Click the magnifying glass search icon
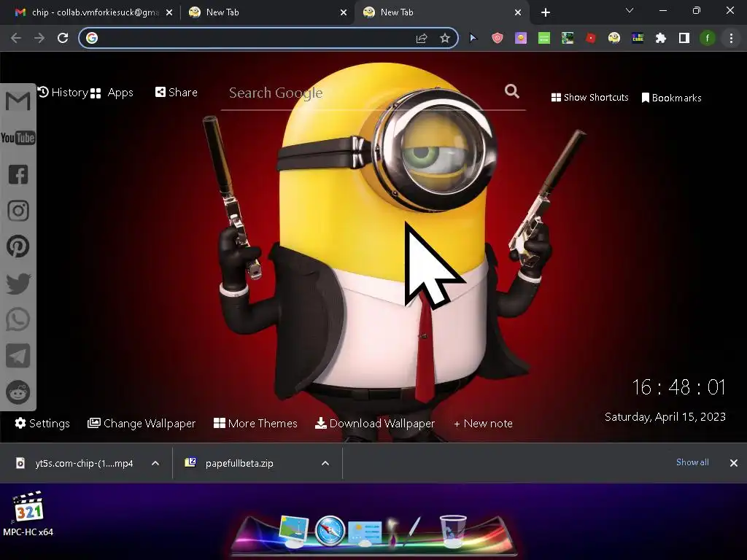Image resolution: width=747 pixels, height=560 pixels. pos(512,91)
